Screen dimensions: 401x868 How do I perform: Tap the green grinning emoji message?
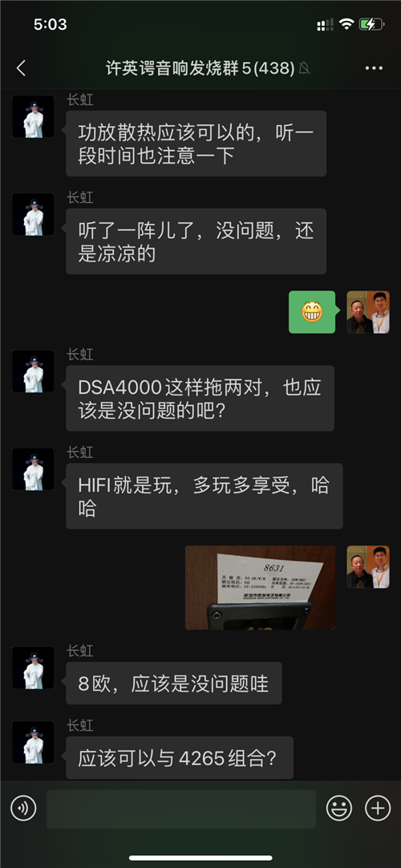[312, 312]
